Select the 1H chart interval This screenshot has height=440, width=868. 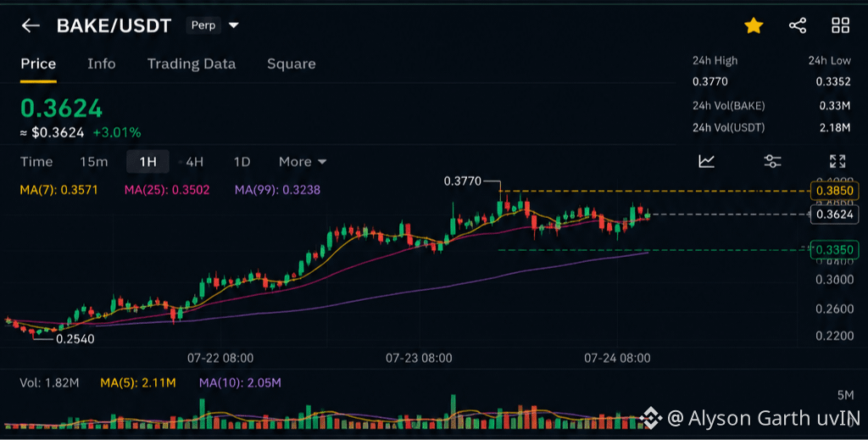click(x=147, y=162)
